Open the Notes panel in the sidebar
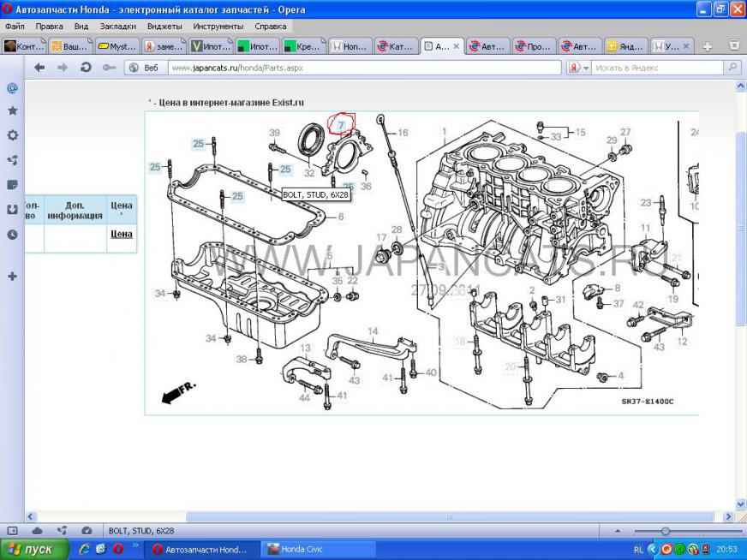This screenshot has height=560, width=747. (x=12, y=185)
